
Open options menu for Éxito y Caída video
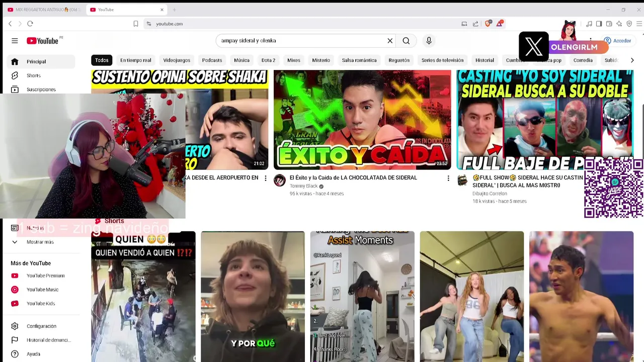[x=448, y=178]
